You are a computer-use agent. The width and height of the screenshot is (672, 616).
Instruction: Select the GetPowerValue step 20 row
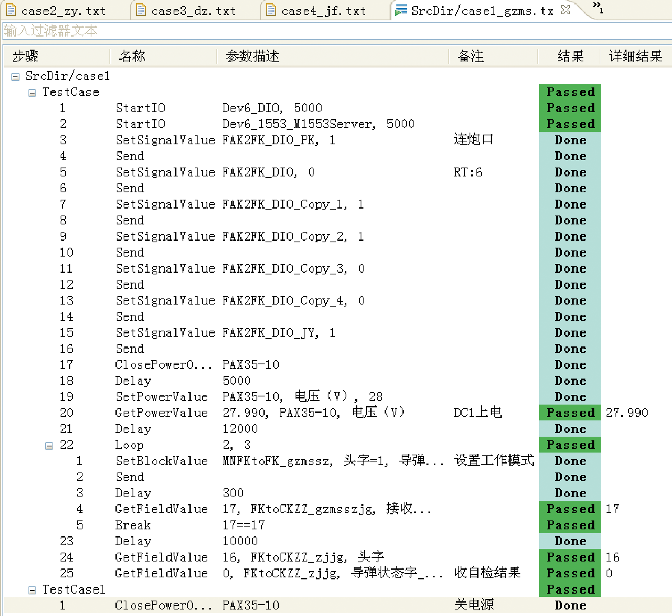[x=337, y=413]
